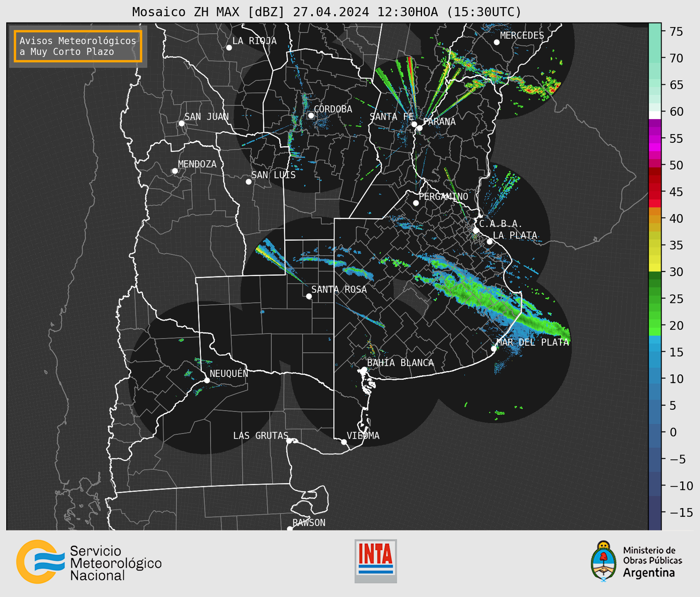700x597 pixels.
Task: Click the SANTA FE city marker dot
Action: click(x=414, y=124)
